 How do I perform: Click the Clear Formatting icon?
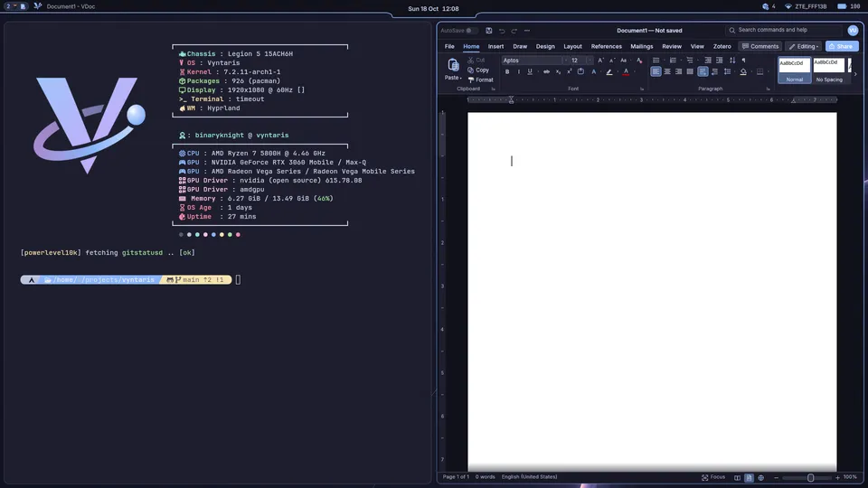click(639, 61)
